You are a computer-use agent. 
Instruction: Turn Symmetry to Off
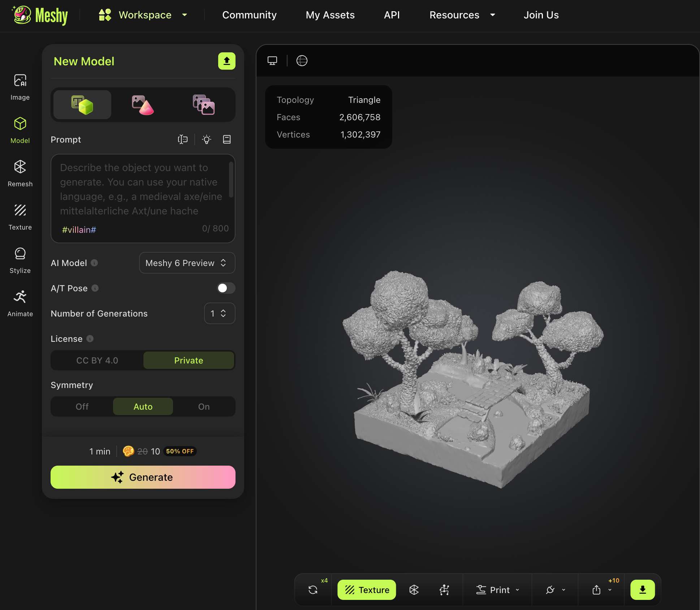coord(82,406)
